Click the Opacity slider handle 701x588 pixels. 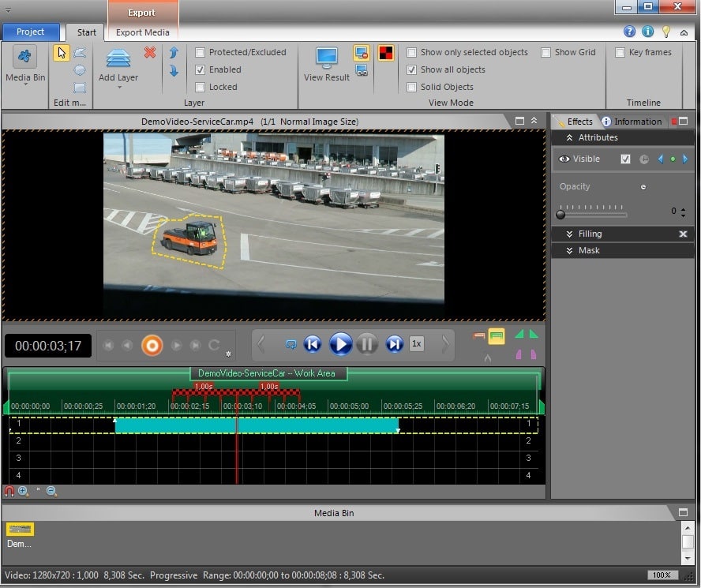[561, 213]
